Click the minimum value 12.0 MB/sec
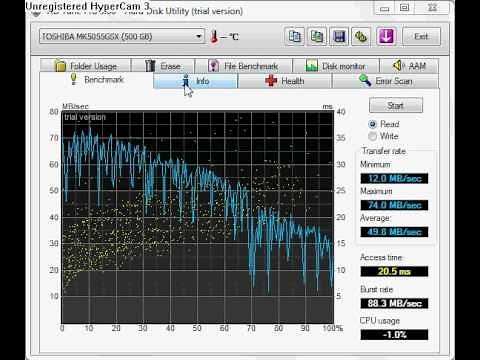 (394, 178)
